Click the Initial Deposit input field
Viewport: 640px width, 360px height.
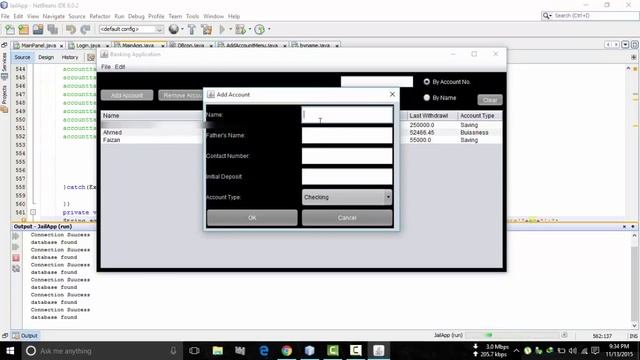[x=347, y=176]
